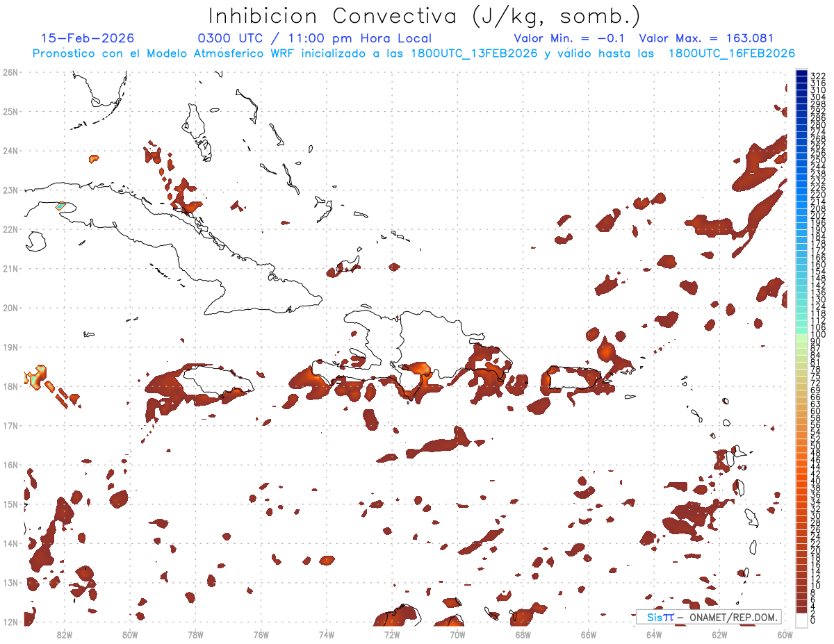Viewport: 834px width, 644px height.
Task: Click the '76W' longitude label
Action: (x=261, y=634)
